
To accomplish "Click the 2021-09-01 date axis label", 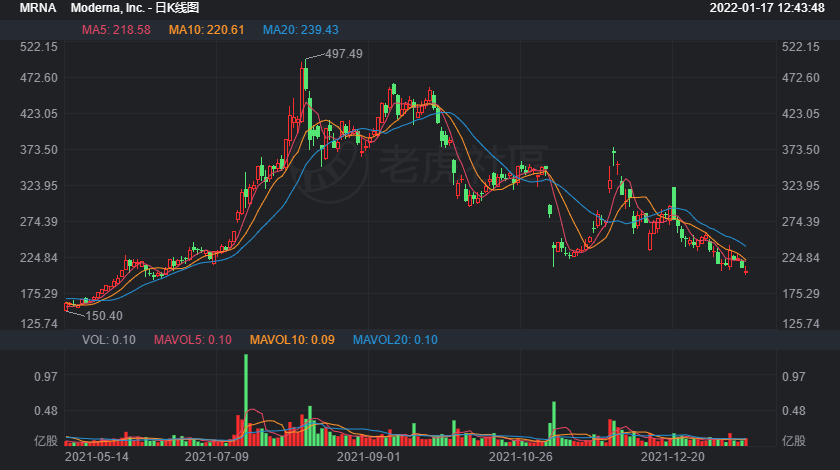I will pyautogui.click(x=369, y=457).
